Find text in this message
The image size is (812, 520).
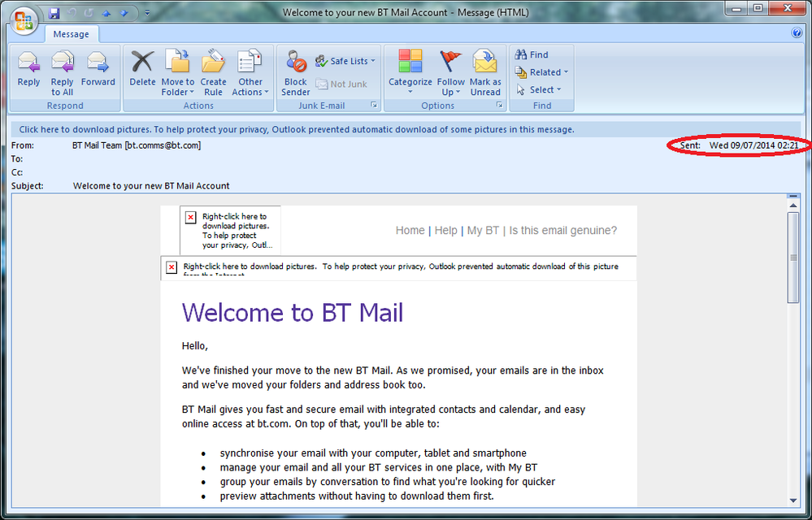pyautogui.click(x=532, y=55)
